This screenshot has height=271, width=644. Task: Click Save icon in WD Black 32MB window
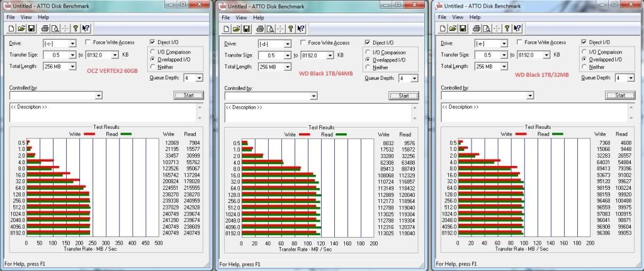[x=463, y=28]
